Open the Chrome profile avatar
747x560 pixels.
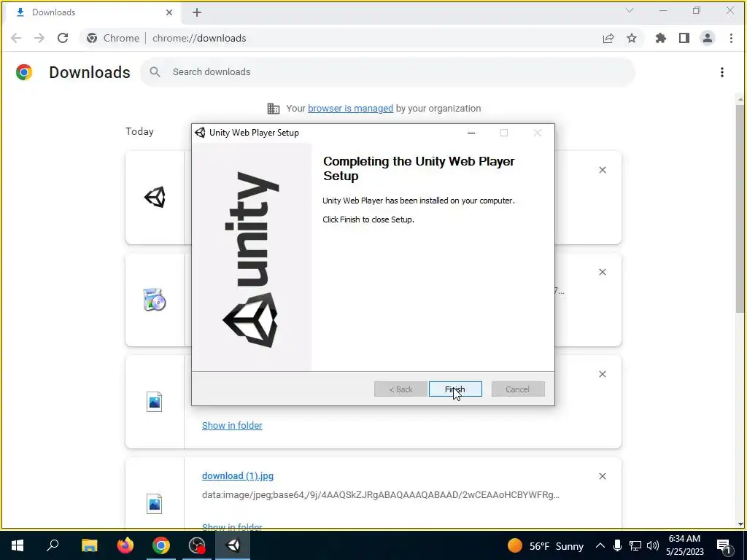708,38
